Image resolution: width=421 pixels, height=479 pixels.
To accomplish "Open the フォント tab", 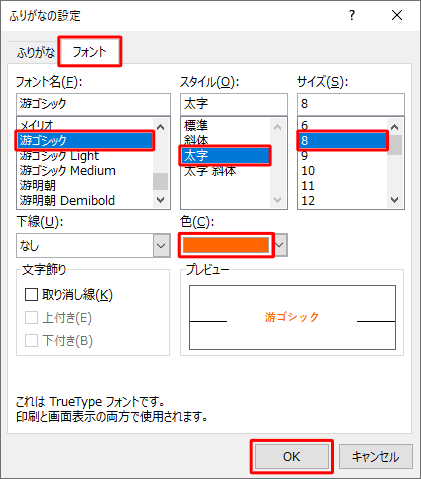I will pos(89,52).
